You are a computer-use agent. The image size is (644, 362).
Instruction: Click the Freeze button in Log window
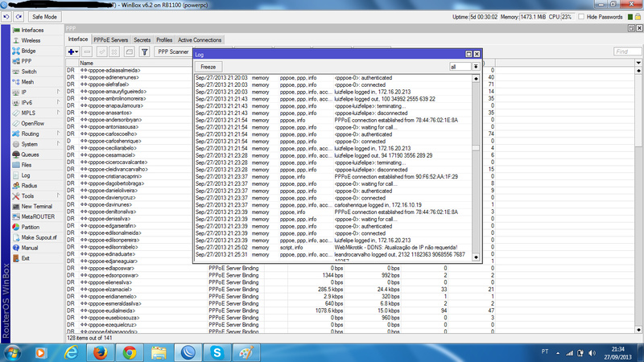point(208,67)
